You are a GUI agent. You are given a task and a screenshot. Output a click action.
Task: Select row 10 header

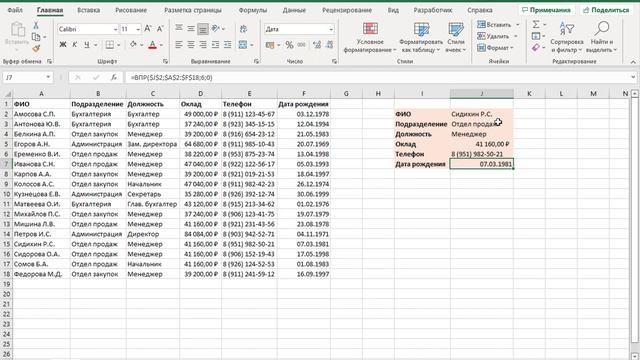pos(7,194)
